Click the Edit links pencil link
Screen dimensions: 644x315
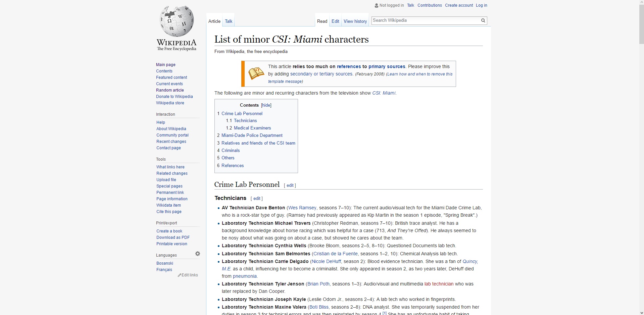pyautogui.click(x=188, y=275)
